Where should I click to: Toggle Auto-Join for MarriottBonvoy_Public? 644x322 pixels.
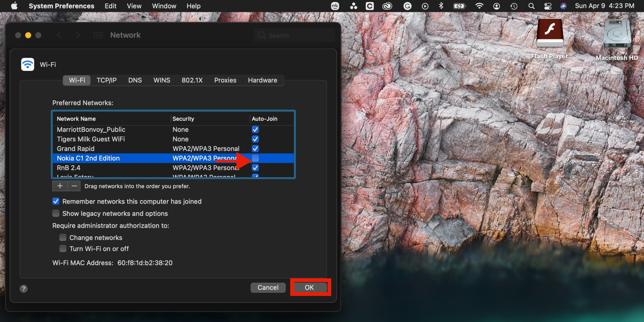point(255,130)
